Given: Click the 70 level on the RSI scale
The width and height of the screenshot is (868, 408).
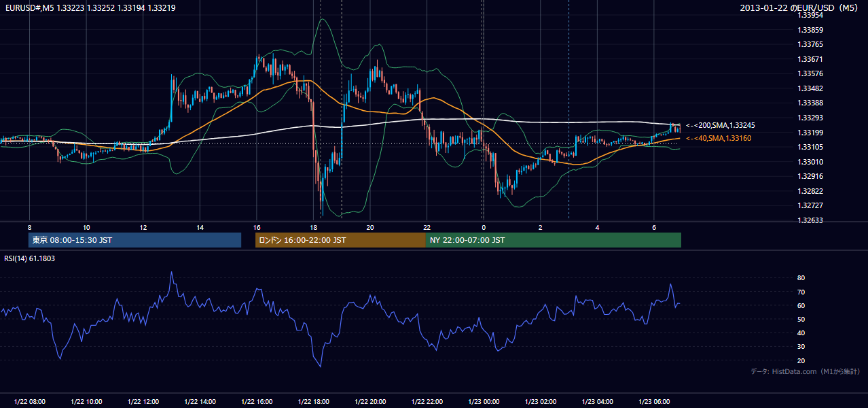Looking at the screenshot, I should 801,292.
